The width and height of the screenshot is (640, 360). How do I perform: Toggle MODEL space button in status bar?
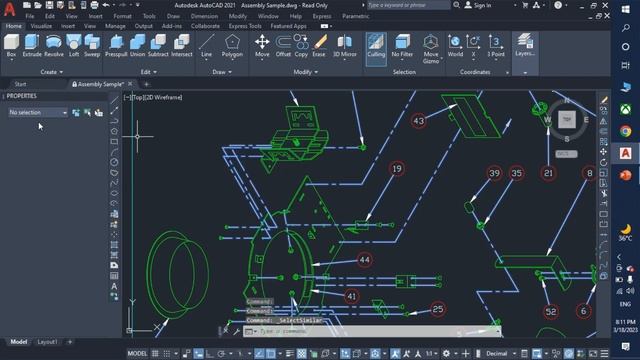pos(137,353)
